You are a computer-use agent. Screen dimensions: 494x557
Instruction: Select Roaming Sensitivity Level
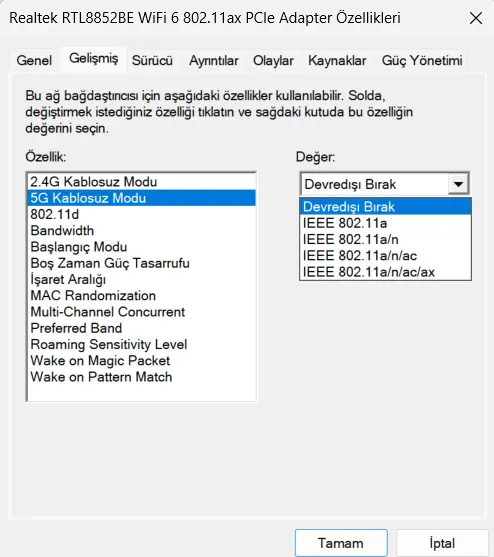(142, 345)
